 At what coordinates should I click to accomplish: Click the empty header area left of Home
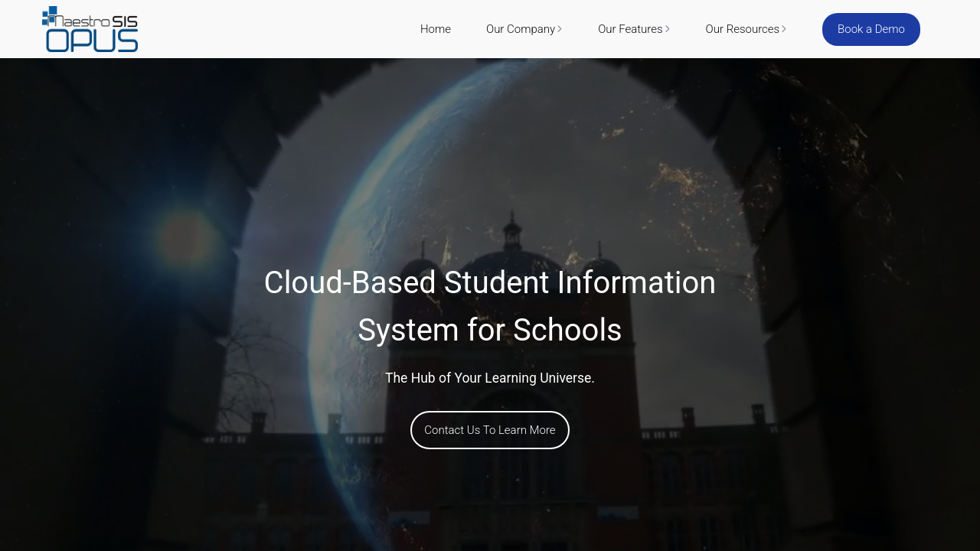tap(276, 29)
